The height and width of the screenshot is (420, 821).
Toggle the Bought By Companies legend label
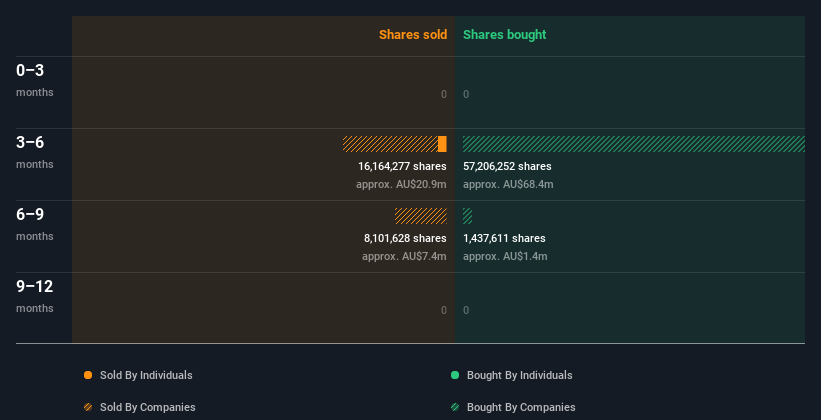point(521,407)
